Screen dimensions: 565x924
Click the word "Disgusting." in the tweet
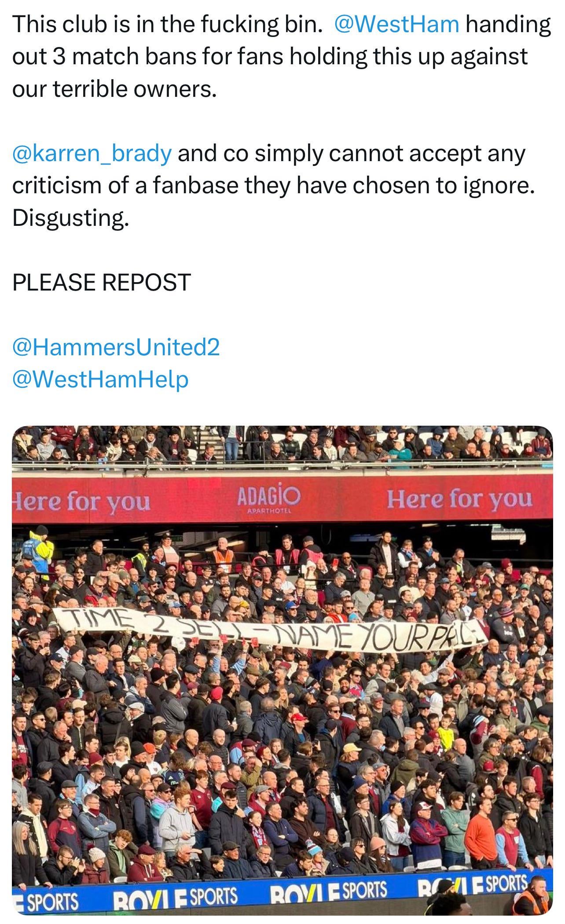[71, 217]
